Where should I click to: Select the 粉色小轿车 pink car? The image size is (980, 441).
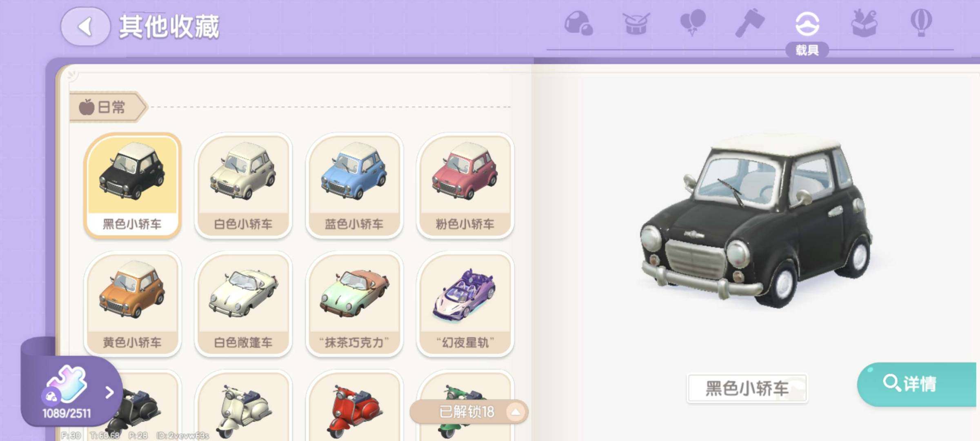465,186
